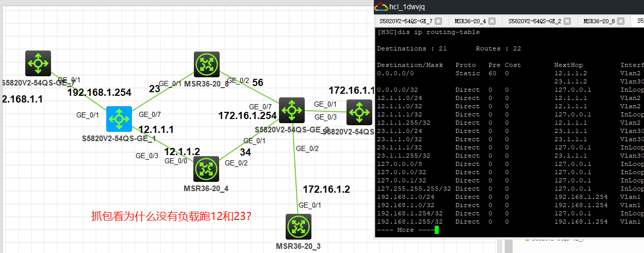This screenshot has height=253, width=644.
Task: Click the NextHop column header
Action: click(x=569, y=65)
